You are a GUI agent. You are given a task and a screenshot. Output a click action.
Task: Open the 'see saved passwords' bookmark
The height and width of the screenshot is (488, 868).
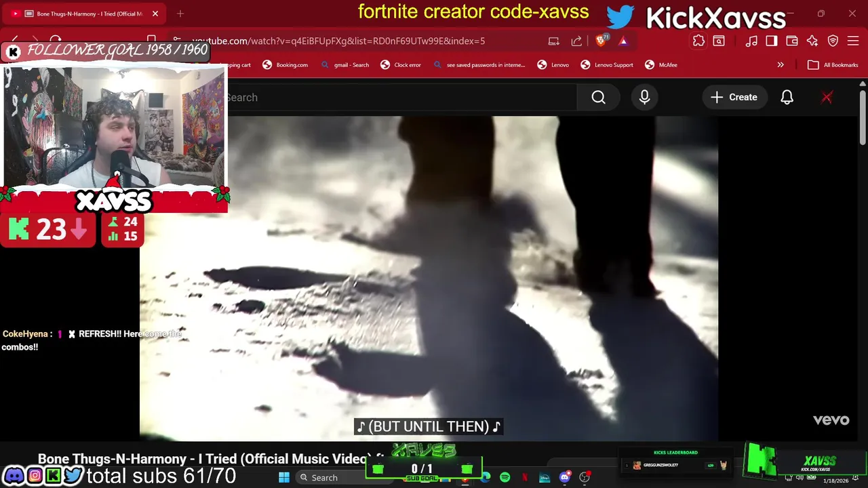(479, 65)
